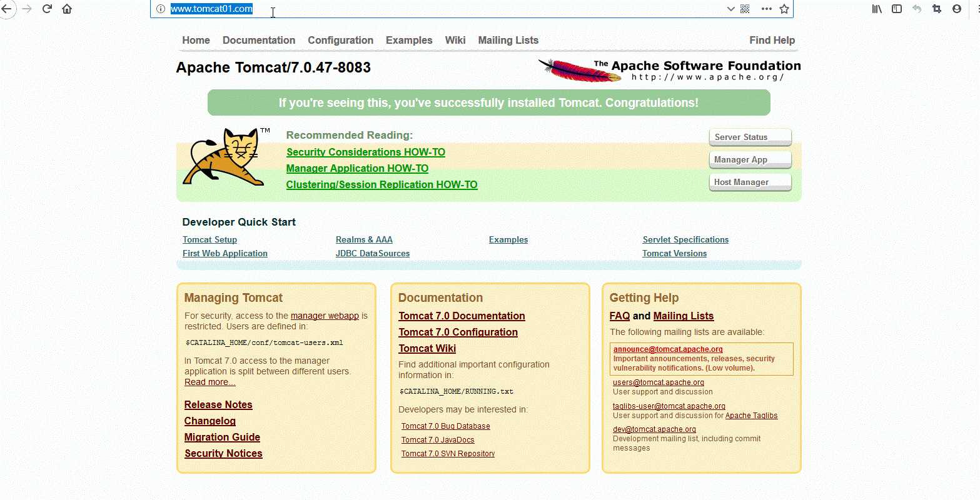Open Manager Application HOW-TO link
The image size is (980, 500).
coord(357,168)
